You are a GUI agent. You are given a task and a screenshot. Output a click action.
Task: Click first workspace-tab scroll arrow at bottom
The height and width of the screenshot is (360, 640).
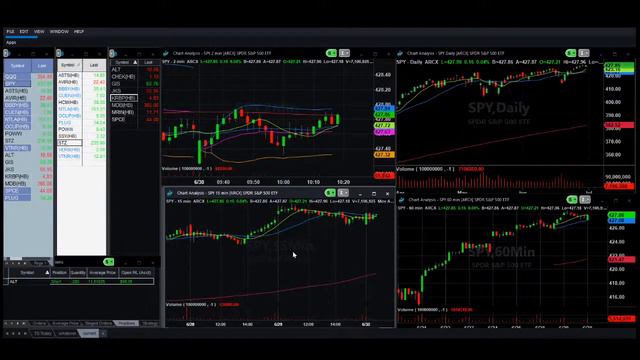click(7, 333)
